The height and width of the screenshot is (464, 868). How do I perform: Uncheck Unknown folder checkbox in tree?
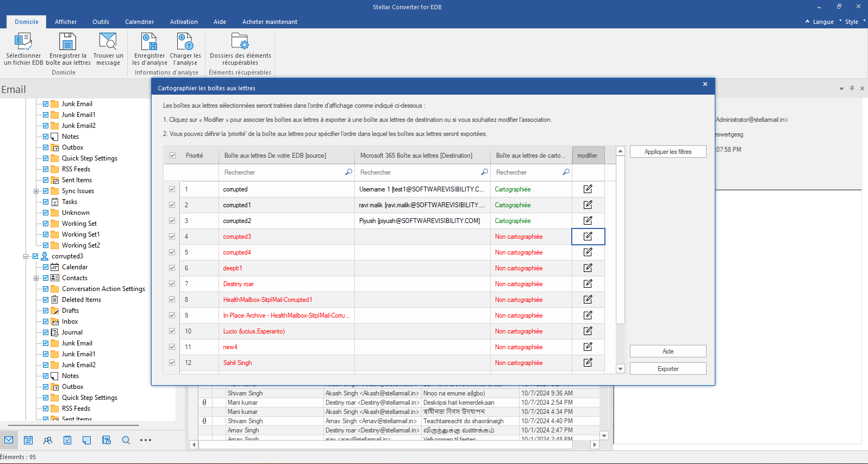pos(46,213)
